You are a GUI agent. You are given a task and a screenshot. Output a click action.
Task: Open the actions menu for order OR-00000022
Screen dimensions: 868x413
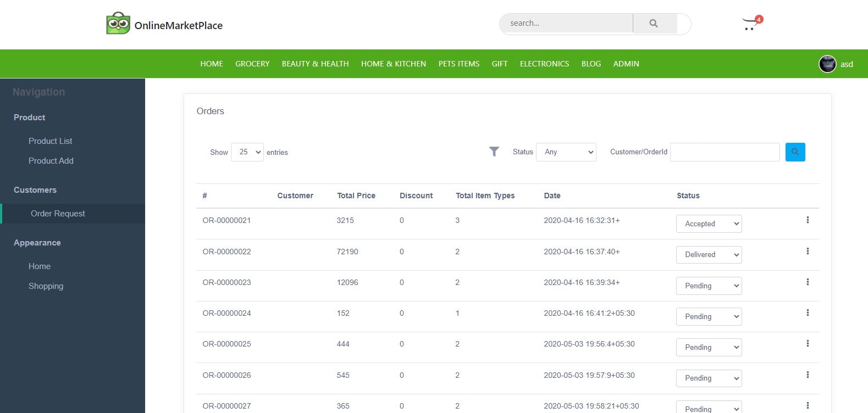click(x=808, y=252)
